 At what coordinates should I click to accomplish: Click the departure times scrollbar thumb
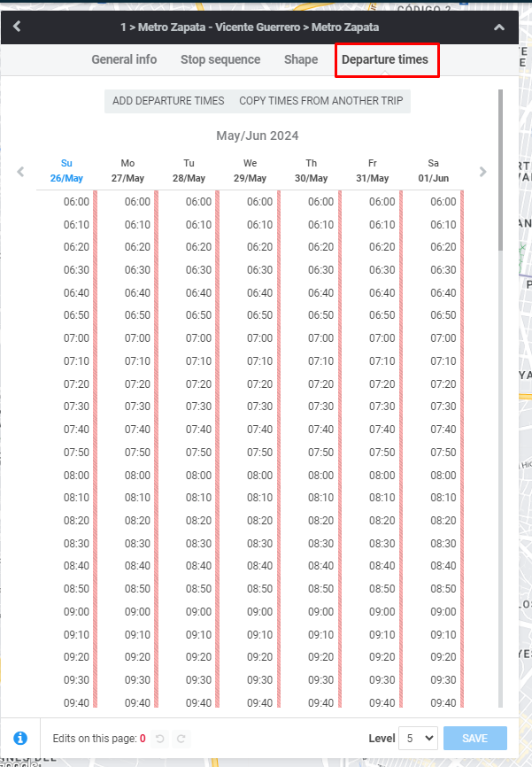500,170
